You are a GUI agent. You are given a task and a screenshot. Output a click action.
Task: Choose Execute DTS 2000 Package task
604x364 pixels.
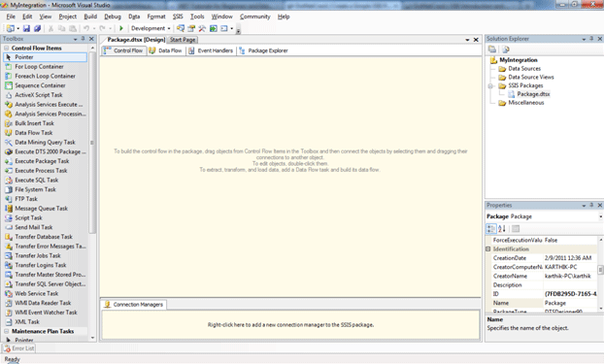point(45,151)
